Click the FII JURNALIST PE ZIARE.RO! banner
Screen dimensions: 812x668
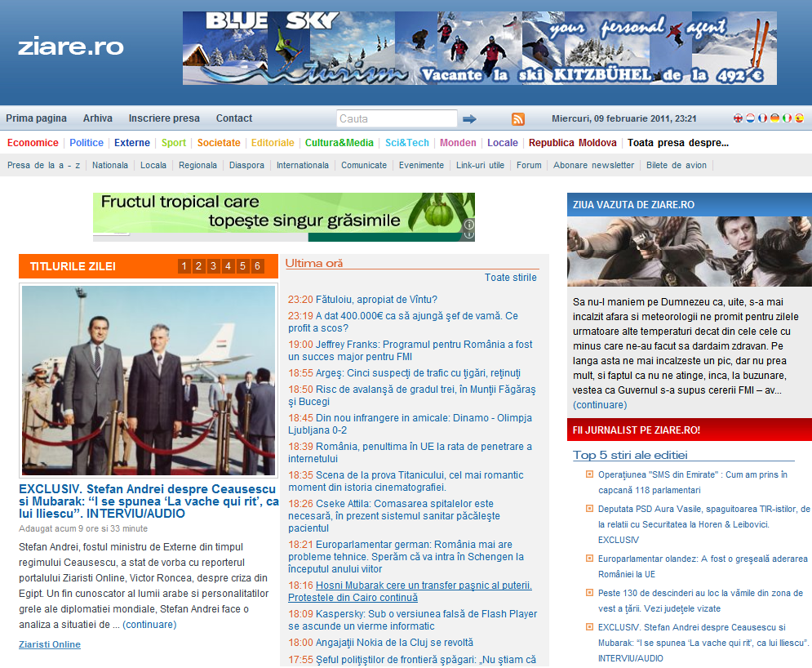pos(690,430)
